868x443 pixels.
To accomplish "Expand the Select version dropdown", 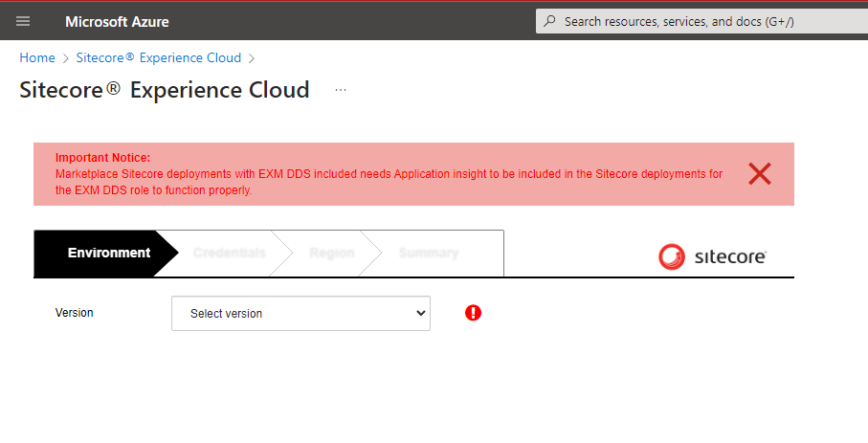I will [300, 313].
